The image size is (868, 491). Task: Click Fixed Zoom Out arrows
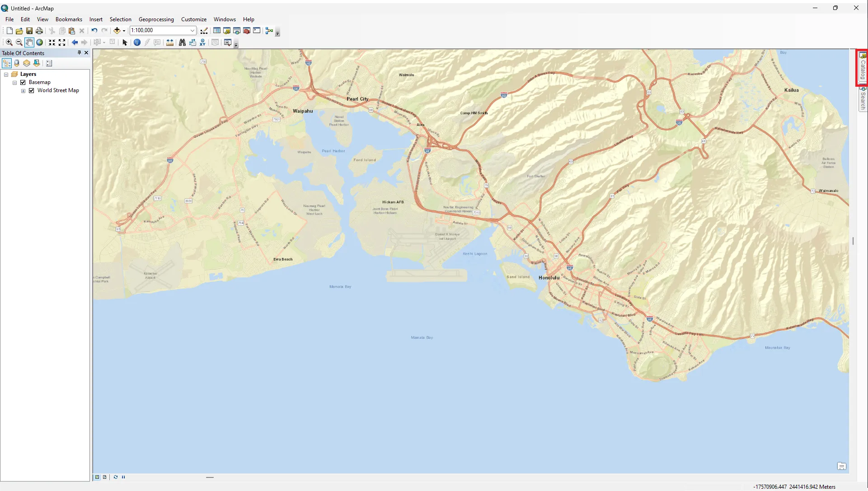click(62, 42)
